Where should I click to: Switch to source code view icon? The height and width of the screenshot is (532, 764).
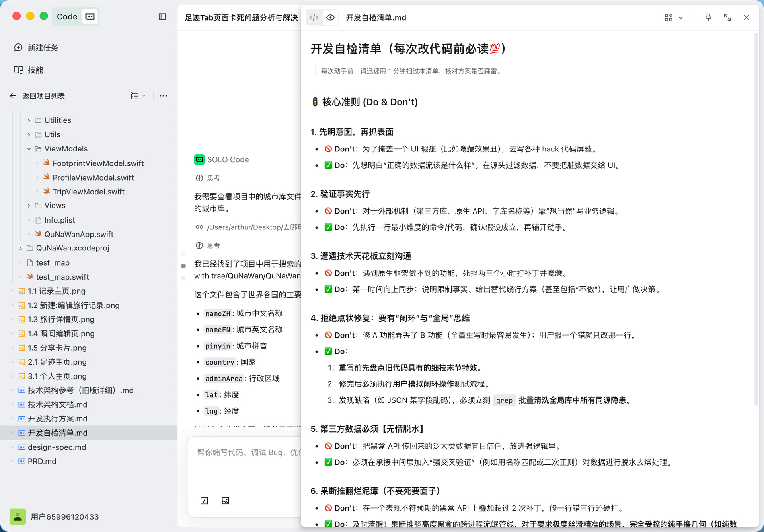tap(314, 17)
